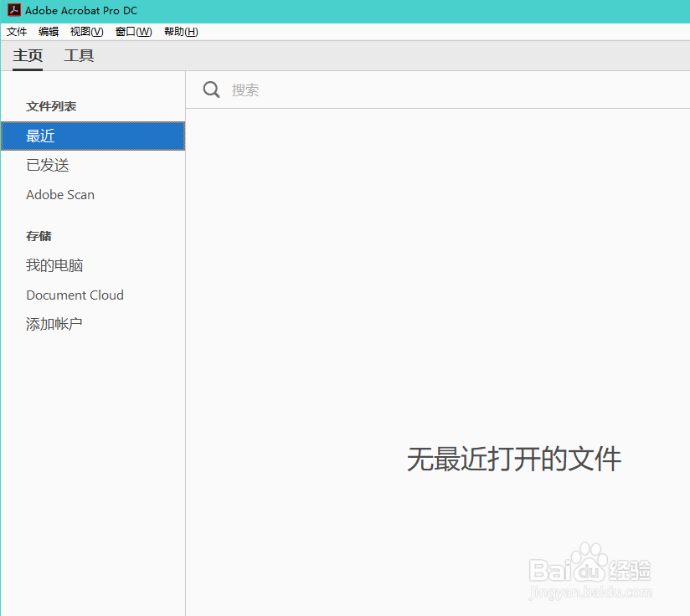The height and width of the screenshot is (616, 690).
Task: Click the magnifying glass search icon
Action: [x=211, y=90]
